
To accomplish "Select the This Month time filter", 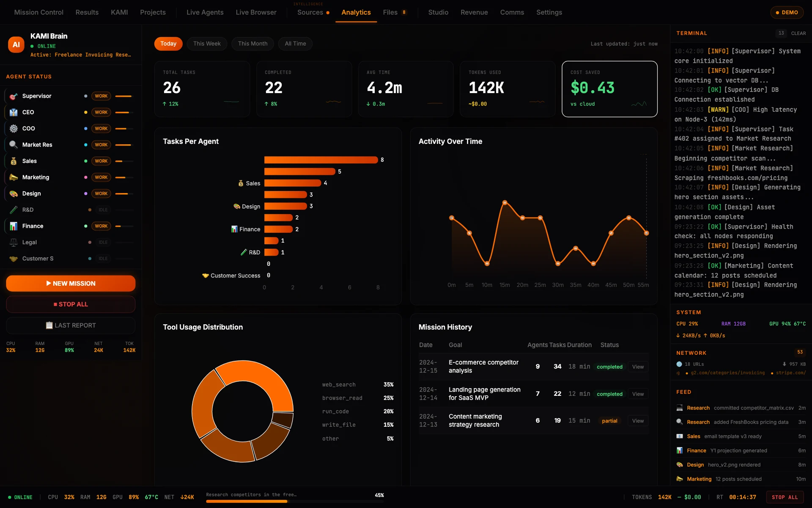I will (252, 44).
